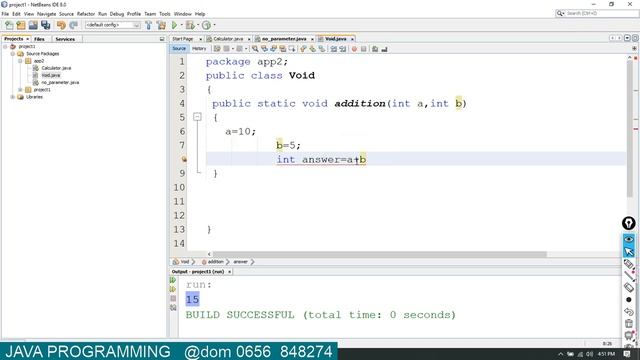Viewport: 640px width, 360px height.
Task: Click the Profile Project clock icon
Action: tap(207, 25)
